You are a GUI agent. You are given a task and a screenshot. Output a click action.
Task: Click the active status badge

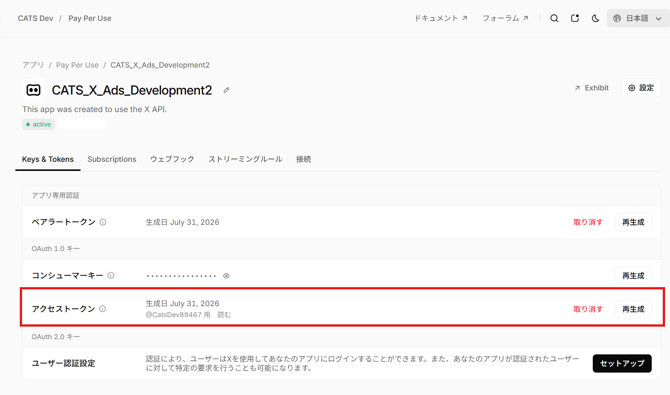[38, 124]
